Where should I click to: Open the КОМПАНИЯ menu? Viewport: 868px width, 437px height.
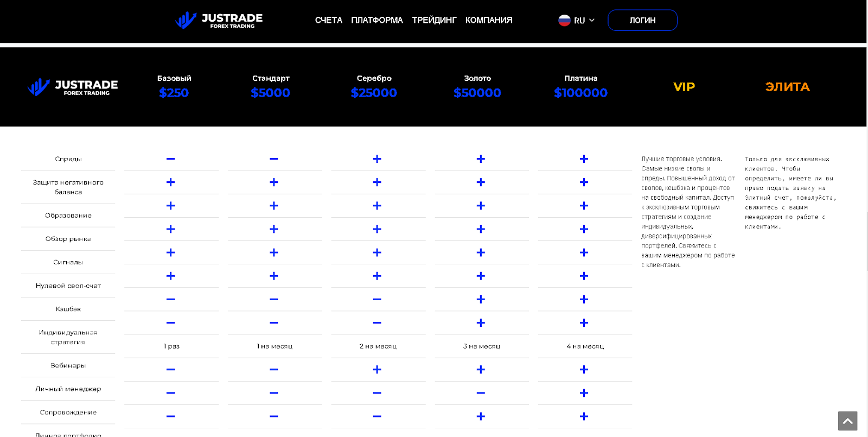coord(489,20)
